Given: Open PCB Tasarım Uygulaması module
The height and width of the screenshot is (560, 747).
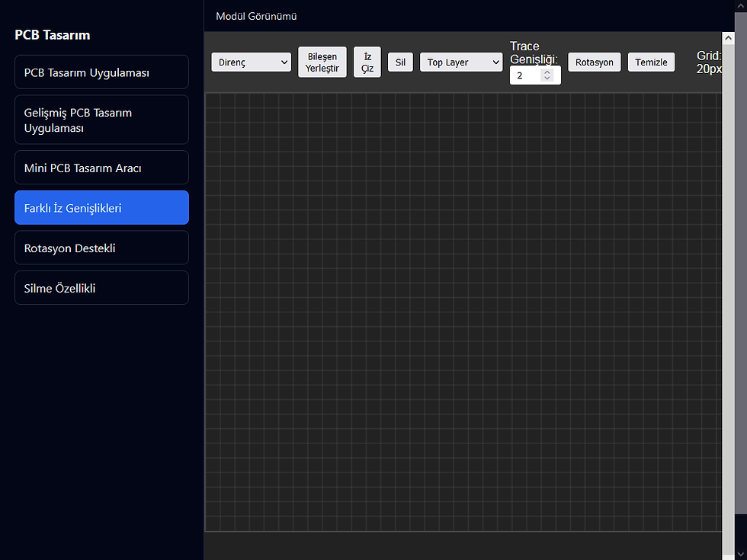Looking at the screenshot, I should point(101,72).
